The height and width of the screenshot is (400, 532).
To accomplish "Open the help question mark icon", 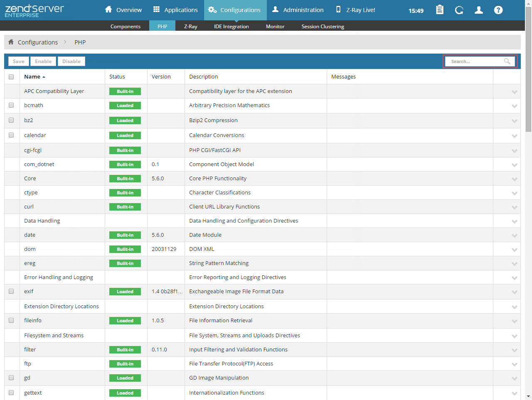I will coord(498,10).
